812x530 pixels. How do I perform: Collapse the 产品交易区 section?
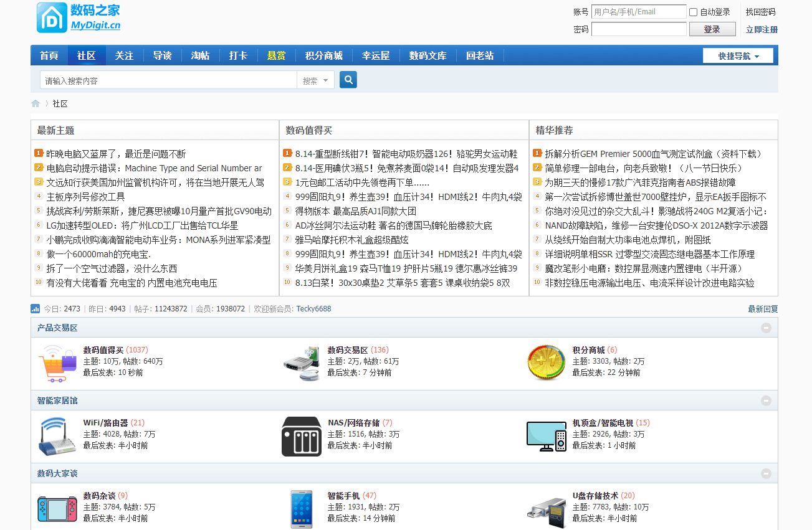pyautogui.click(x=766, y=328)
